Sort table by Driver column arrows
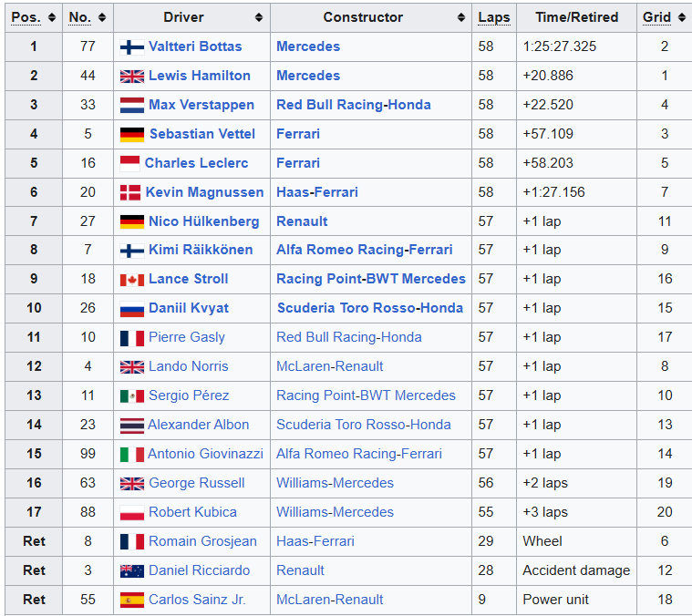 point(259,17)
